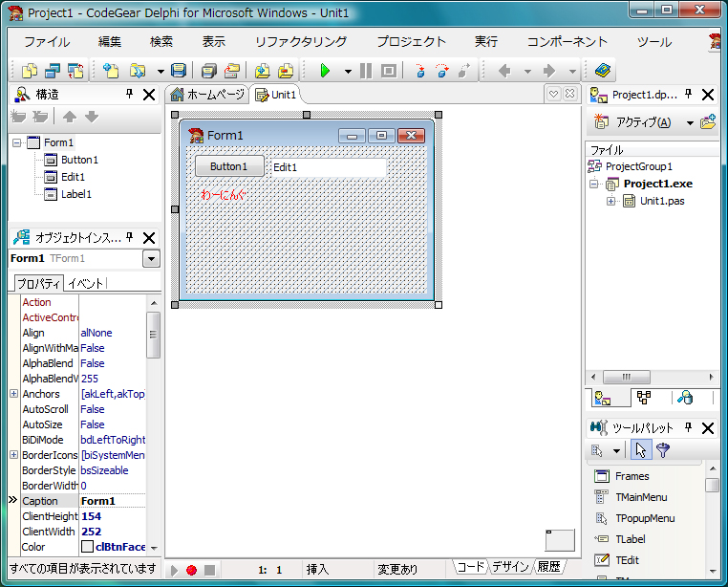Click TEdit in the Tool Palette
The height and width of the screenshot is (587, 728).
point(627,560)
